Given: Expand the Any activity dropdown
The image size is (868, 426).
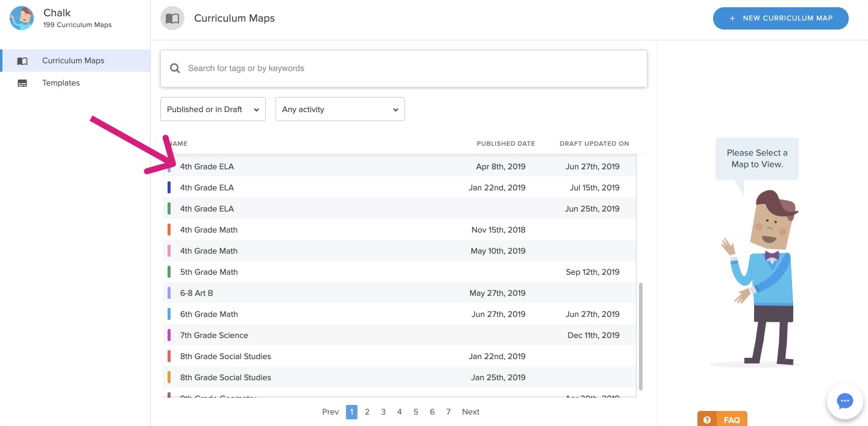Looking at the screenshot, I should [x=340, y=110].
